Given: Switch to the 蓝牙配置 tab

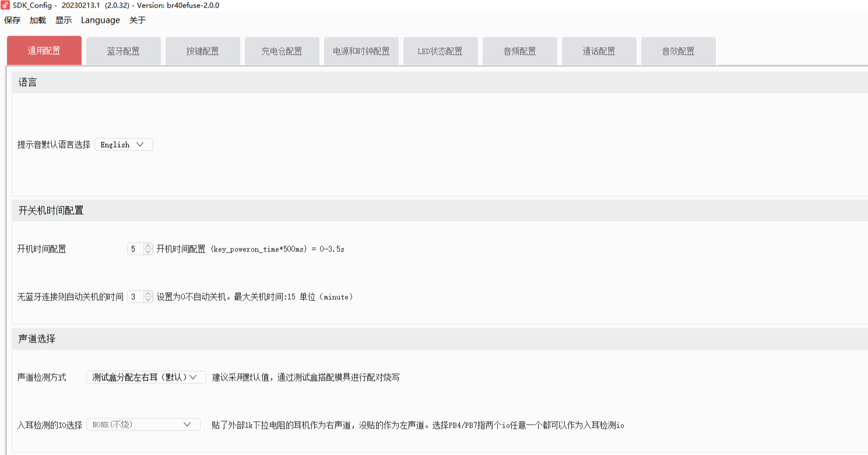Looking at the screenshot, I should 124,51.
